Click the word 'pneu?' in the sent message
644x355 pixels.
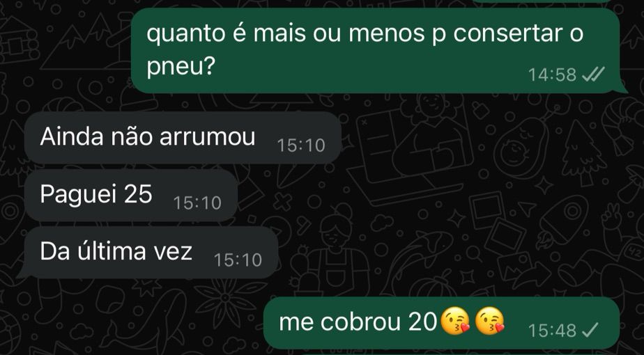tap(181, 67)
